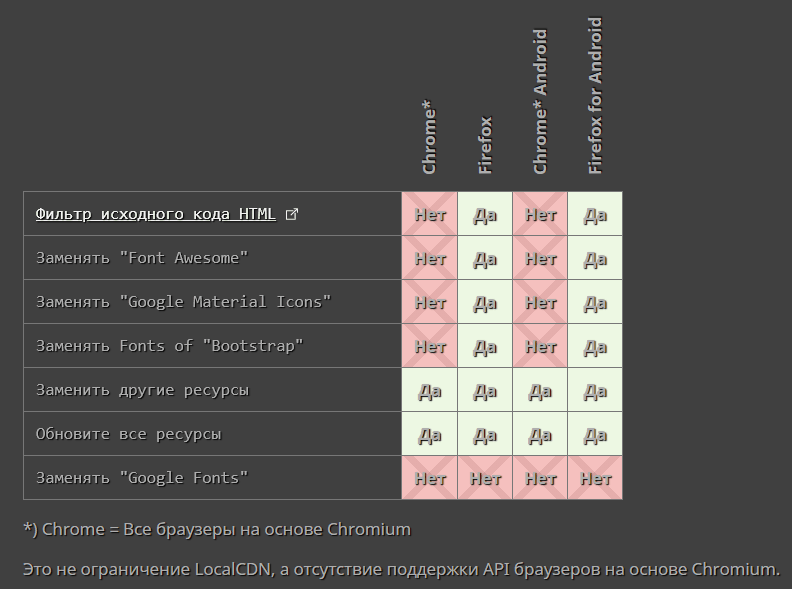The height and width of the screenshot is (589, 792).
Task: Click 'Нет' cell for HTML filter under Chrome*
Action: coord(430,214)
